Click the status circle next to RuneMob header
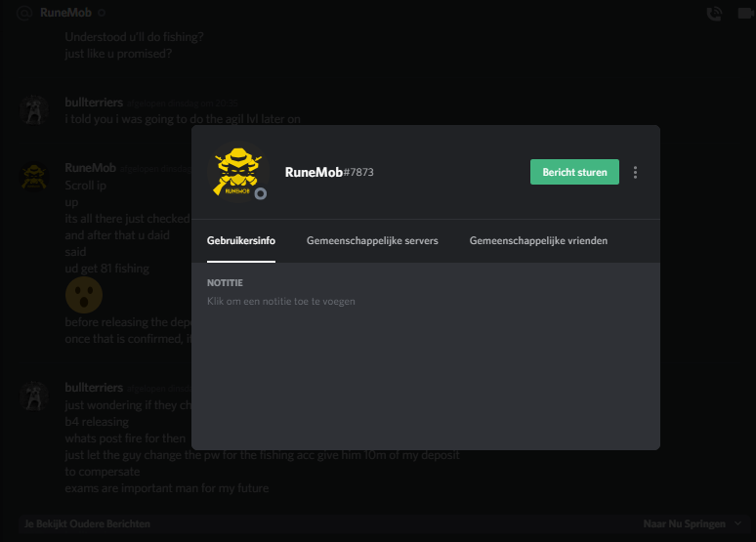The image size is (756, 542). (x=102, y=13)
